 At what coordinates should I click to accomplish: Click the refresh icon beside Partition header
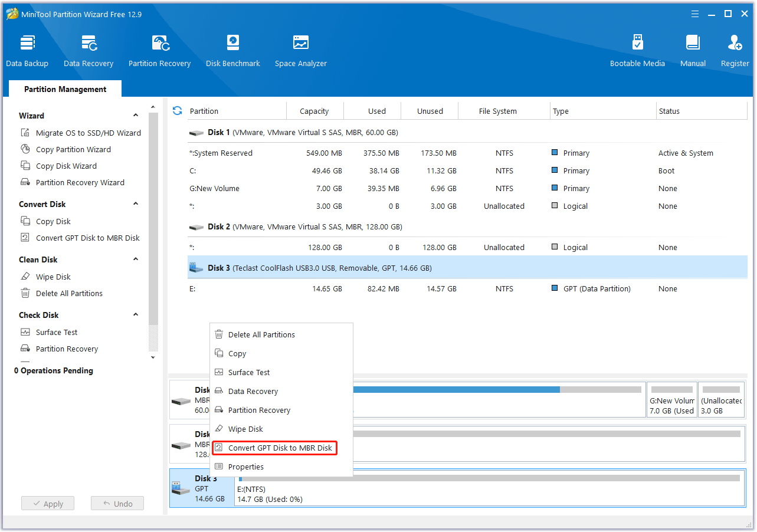coord(177,111)
